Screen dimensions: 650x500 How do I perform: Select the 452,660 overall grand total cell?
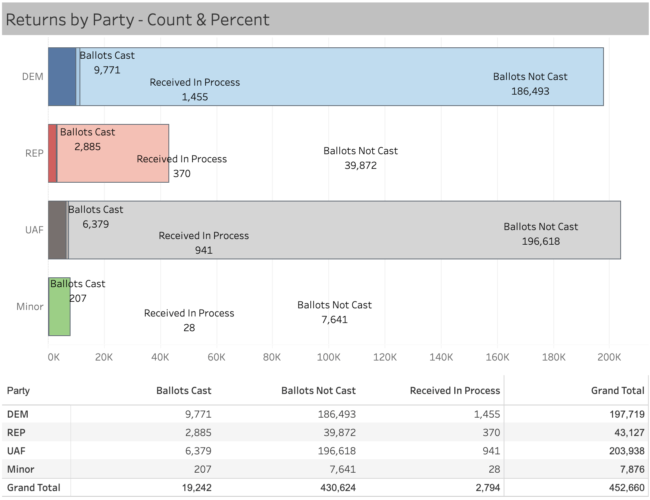point(622,488)
